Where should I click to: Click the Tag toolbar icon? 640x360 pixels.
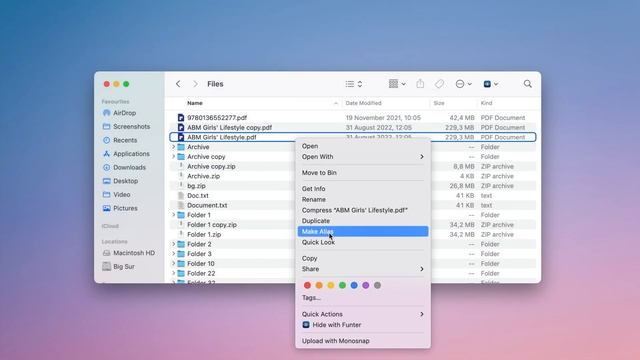[439, 84]
